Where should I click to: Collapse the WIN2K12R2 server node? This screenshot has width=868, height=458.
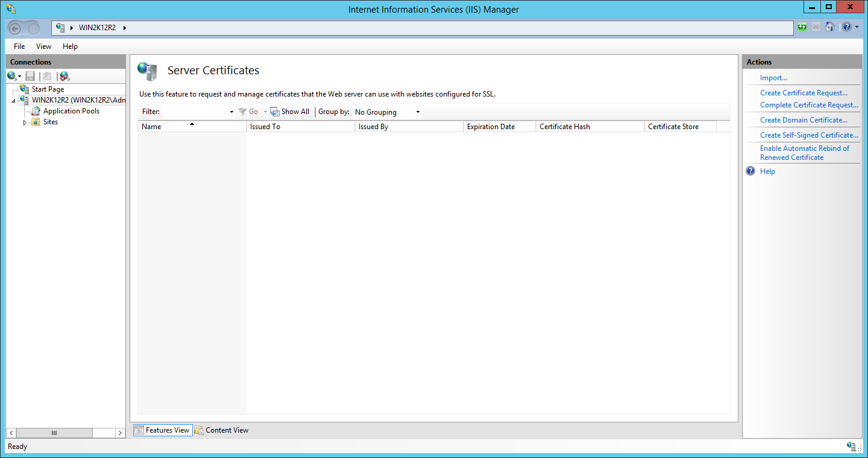(x=13, y=101)
